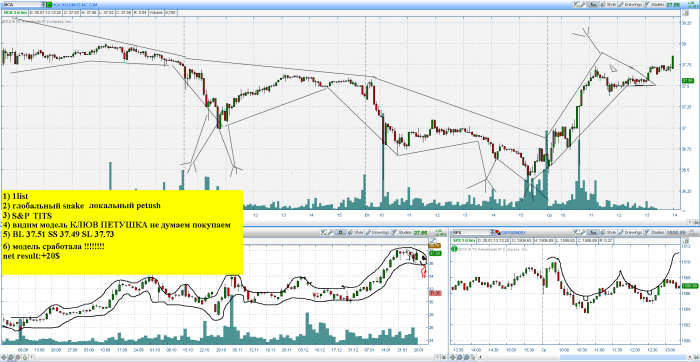Toggle the colored link icon beside SPX

[x=498, y=233]
